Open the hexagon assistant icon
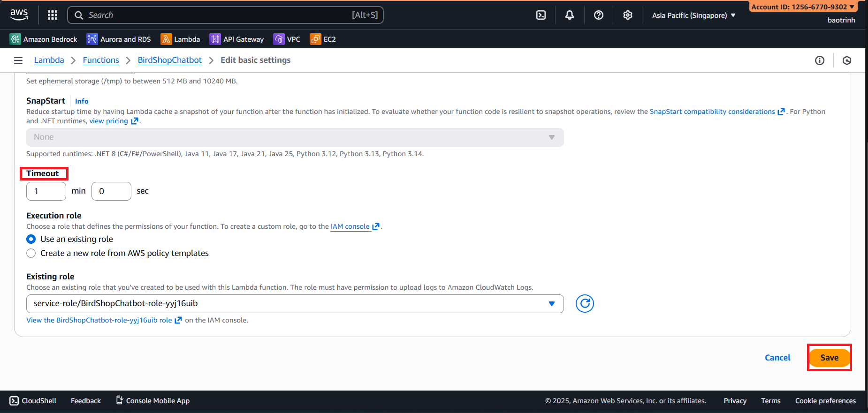Image resolution: width=868 pixels, height=413 pixels. (x=847, y=60)
